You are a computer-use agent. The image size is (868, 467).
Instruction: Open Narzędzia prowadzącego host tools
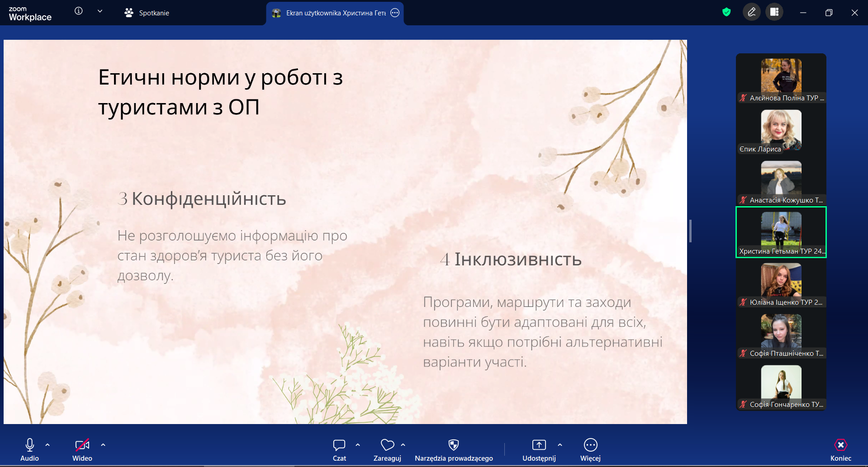[453, 450]
